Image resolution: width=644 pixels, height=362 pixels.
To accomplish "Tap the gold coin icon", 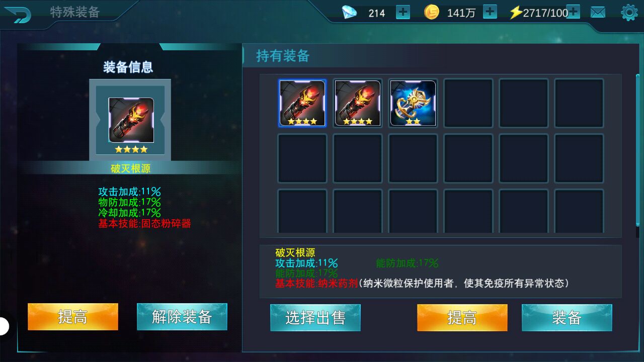I will pos(432,12).
